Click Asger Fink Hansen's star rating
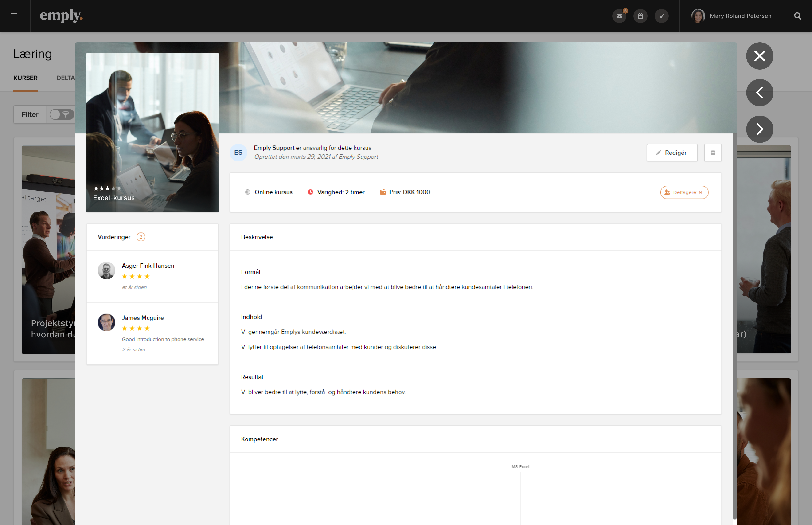 [x=136, y=276]
